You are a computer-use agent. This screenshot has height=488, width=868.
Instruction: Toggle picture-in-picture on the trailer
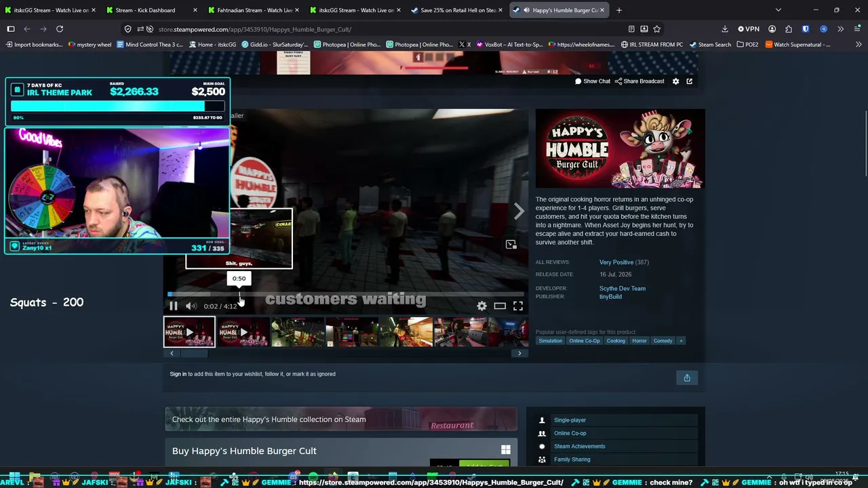(511, 245)
